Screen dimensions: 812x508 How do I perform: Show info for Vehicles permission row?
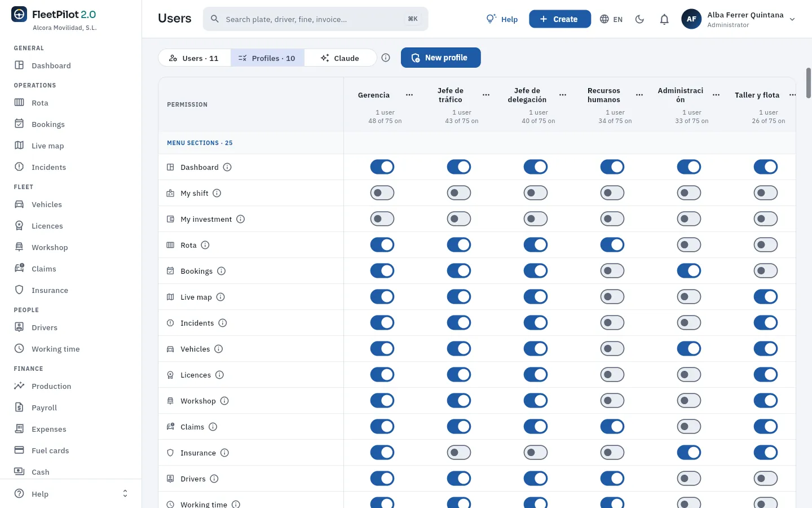coord(219,349)
